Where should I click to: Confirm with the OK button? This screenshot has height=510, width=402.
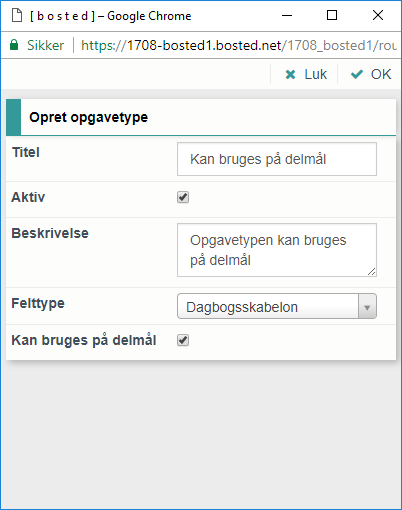371,74
